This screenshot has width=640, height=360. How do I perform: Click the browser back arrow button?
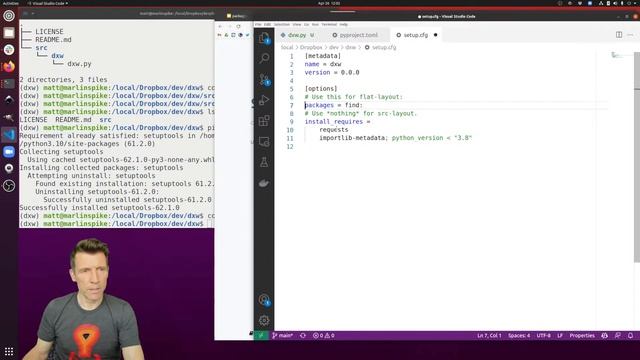pos(220,26)
